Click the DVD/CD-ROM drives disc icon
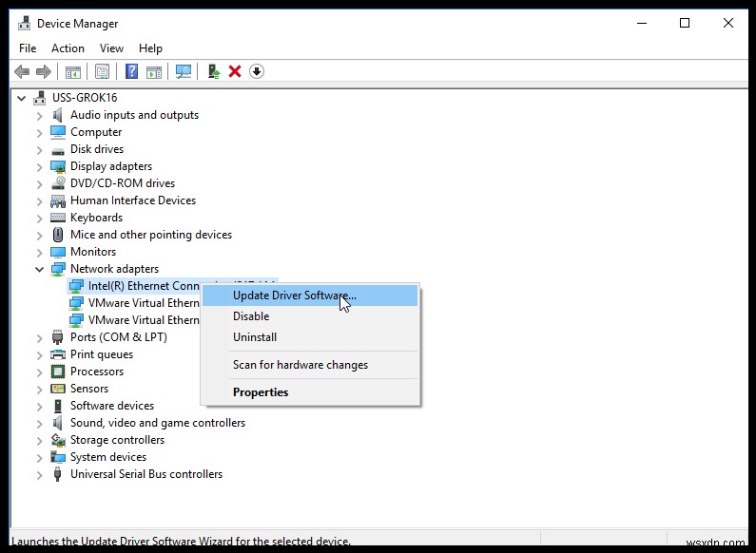 point(58,183)
